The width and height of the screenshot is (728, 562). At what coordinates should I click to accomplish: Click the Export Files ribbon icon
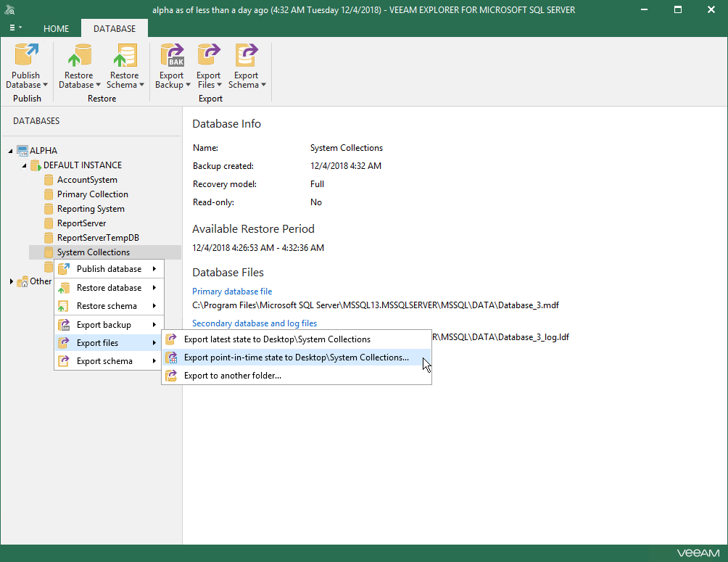208,55
